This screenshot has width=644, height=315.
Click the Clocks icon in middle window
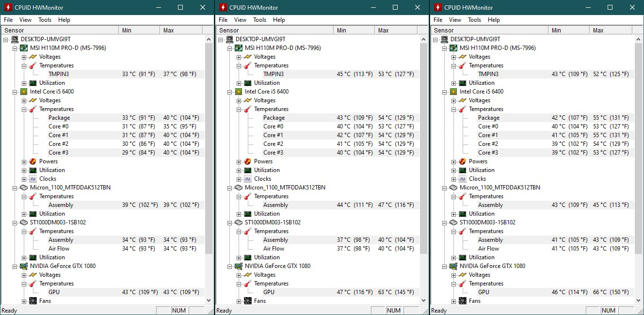coord(247,179)
